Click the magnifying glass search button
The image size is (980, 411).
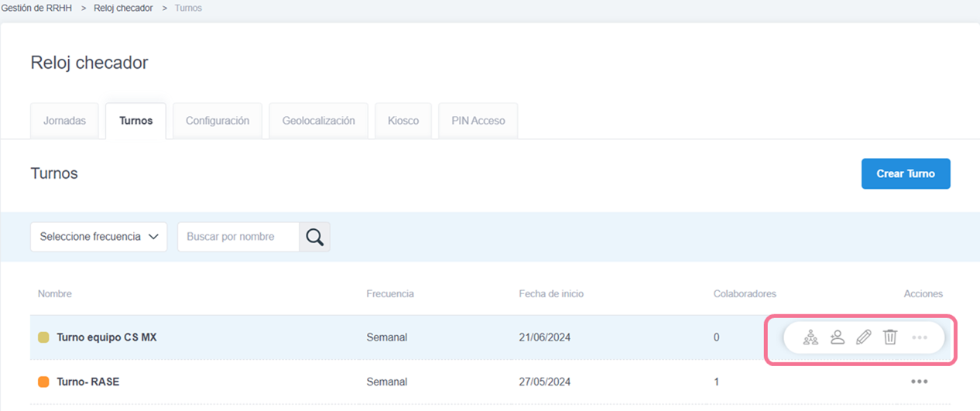click(314, 237)
